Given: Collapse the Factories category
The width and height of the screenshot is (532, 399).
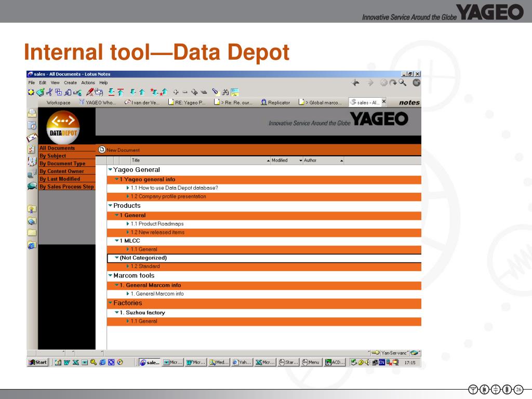Looking at the screenshot, I should [110, 303].
